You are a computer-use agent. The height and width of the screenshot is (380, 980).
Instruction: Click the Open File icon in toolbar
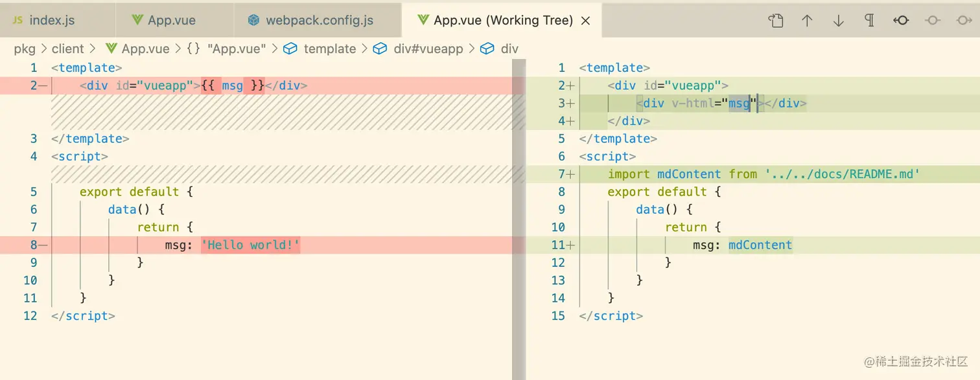point(776,21)
